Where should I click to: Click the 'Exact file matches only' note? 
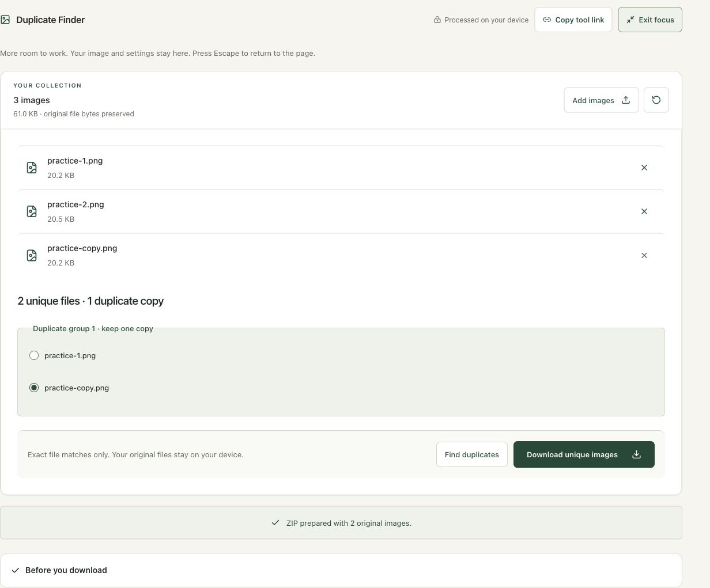click(x=135, y=454)
